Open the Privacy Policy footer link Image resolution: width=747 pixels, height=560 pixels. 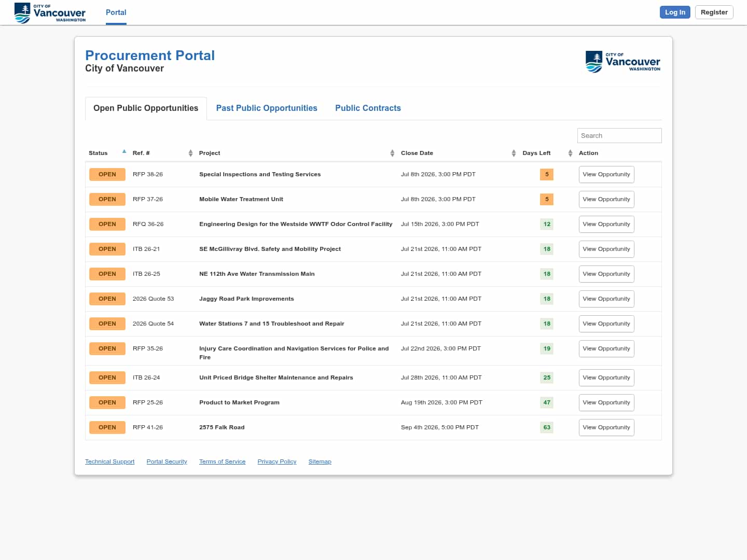pos(277,461)
